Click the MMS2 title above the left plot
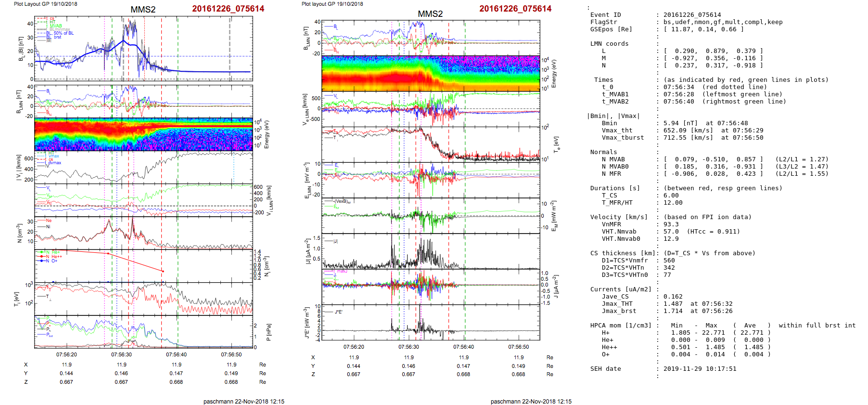The image size is (868, 405). point(143,10)
